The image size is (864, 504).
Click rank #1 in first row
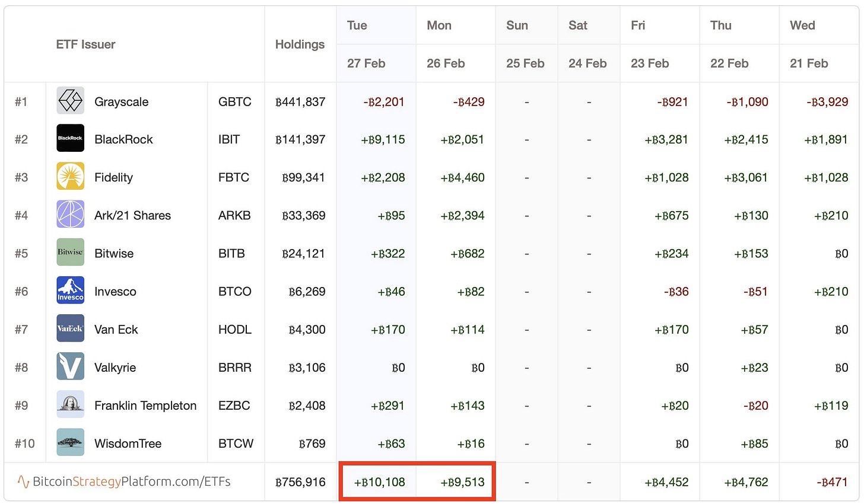(x=21, y=101)
